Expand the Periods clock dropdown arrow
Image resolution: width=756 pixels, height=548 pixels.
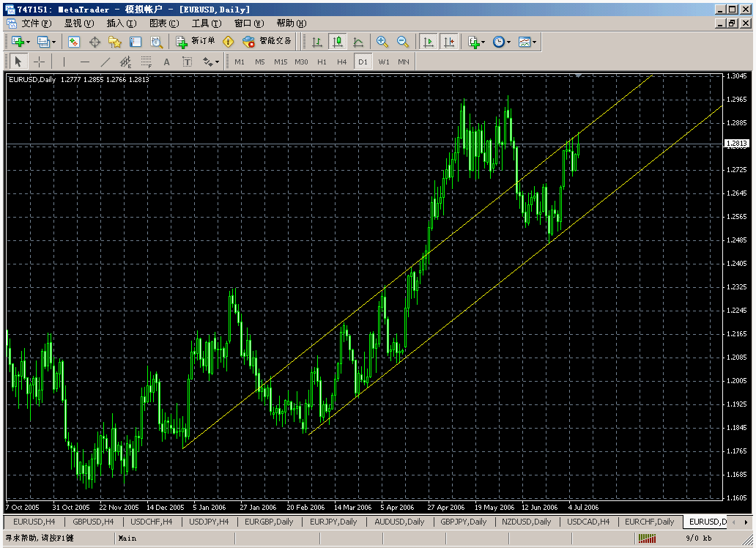[x=508, y=42]
